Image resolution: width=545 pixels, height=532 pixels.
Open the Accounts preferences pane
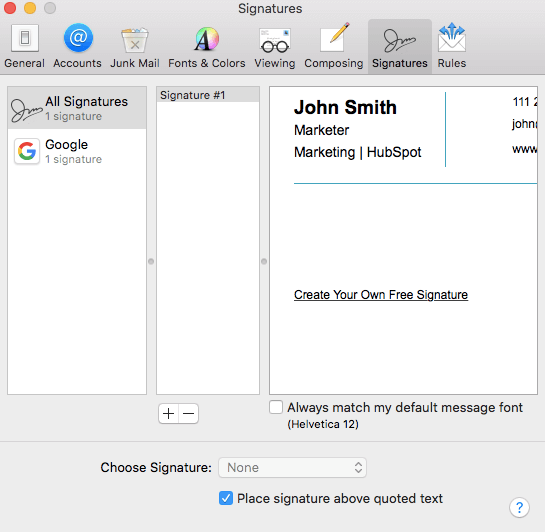point(78,46)
